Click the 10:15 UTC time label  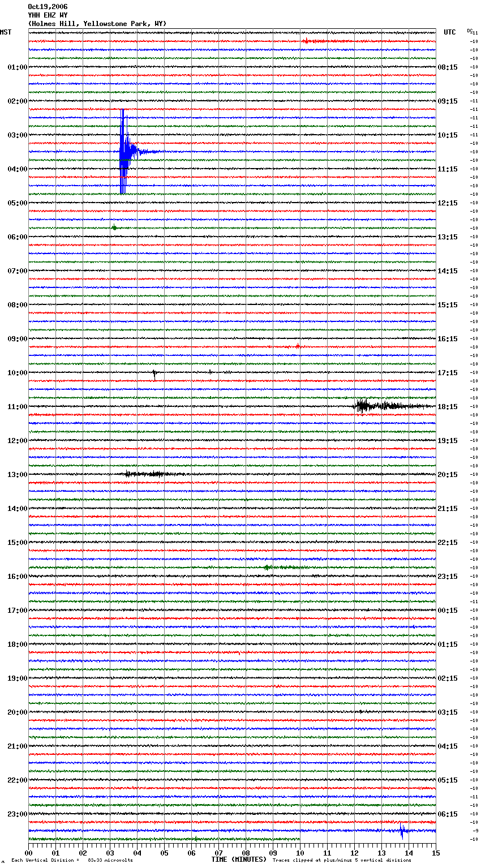448,135
